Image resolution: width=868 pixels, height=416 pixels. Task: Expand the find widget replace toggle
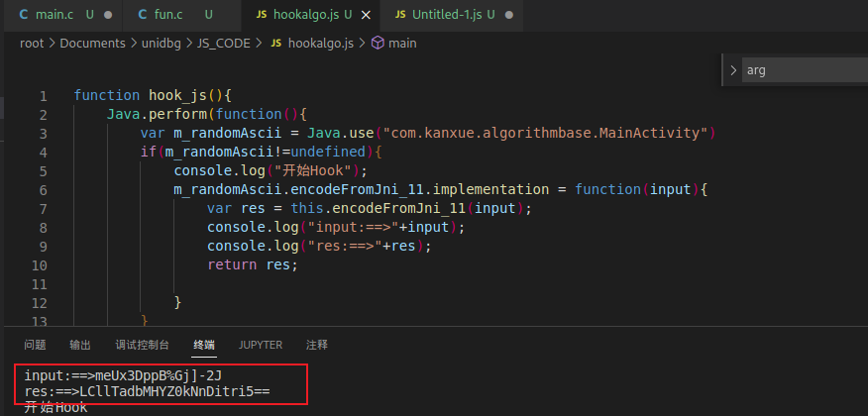[733, 70]
